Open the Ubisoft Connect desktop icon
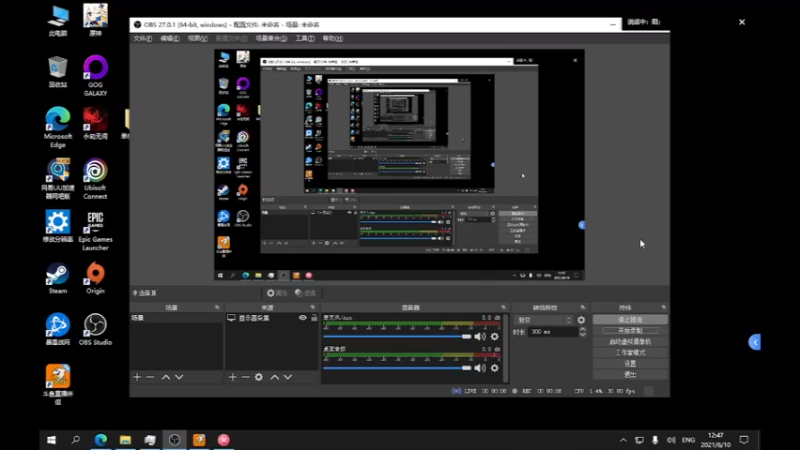 (95, 179)
